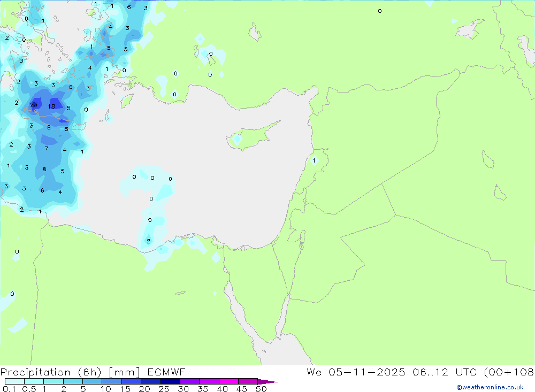This screenshot has width=535, height=392.
Task: Click the '7' precipitation value on the map
Action: 47,149
